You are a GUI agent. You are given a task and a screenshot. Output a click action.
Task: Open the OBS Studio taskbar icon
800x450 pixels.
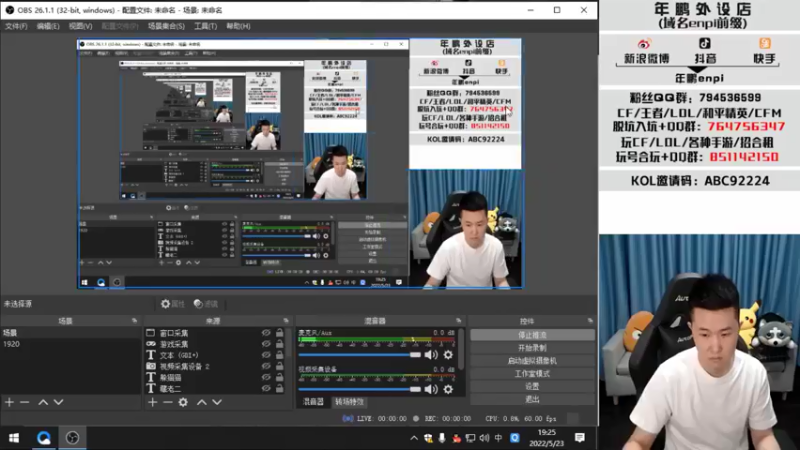click(x=72, y=438)
